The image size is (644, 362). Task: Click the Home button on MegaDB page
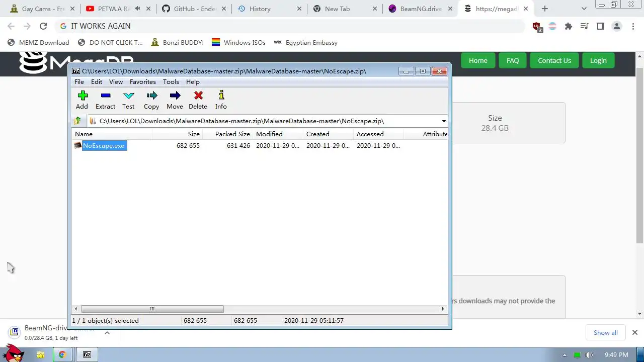[478, 60]
